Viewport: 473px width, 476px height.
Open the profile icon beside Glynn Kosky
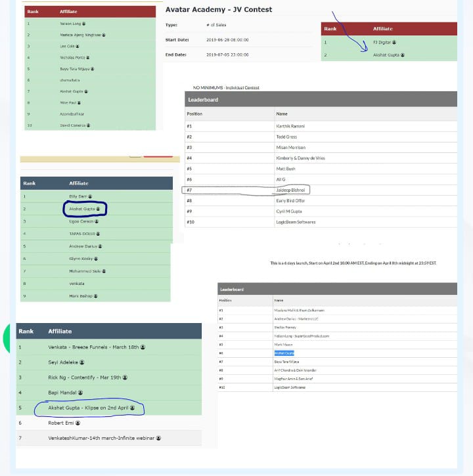click(96, 259)
